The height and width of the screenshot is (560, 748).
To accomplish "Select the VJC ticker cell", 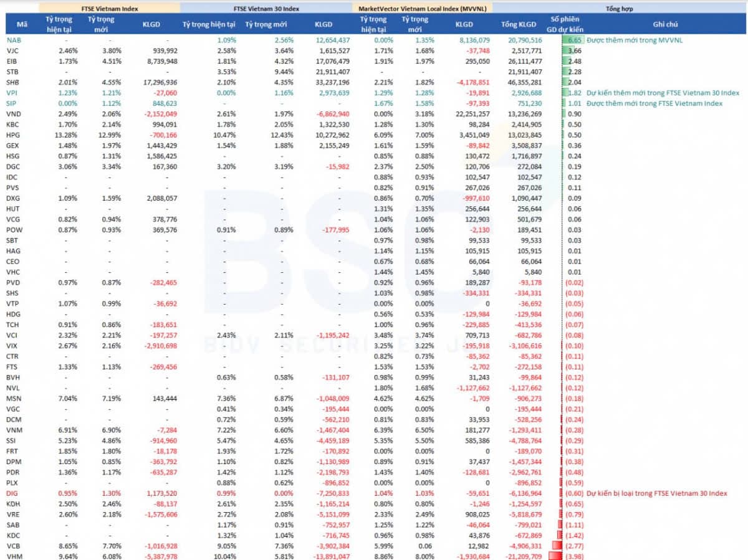I will click(12, 51).
